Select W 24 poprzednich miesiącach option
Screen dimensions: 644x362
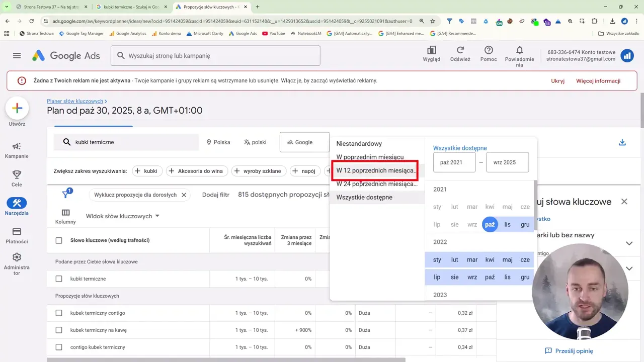(377, 184)
